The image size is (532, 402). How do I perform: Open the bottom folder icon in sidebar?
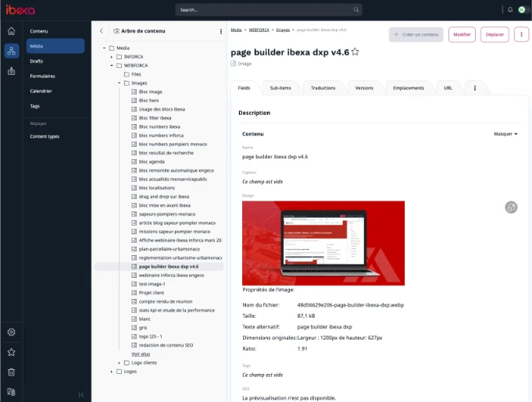click(11, 392)
